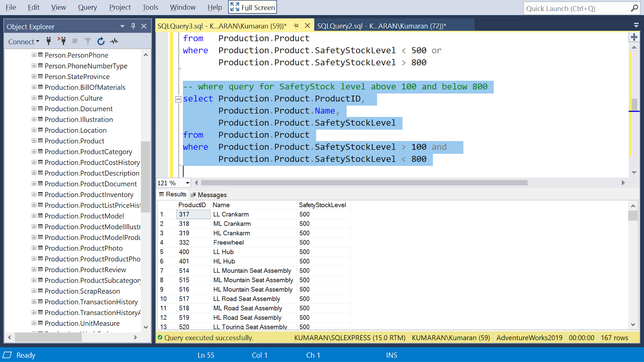Image resolution: width=644 pixels, height=362 pixels.
Task: Open the View menu
Action: (x=58, y=7)
